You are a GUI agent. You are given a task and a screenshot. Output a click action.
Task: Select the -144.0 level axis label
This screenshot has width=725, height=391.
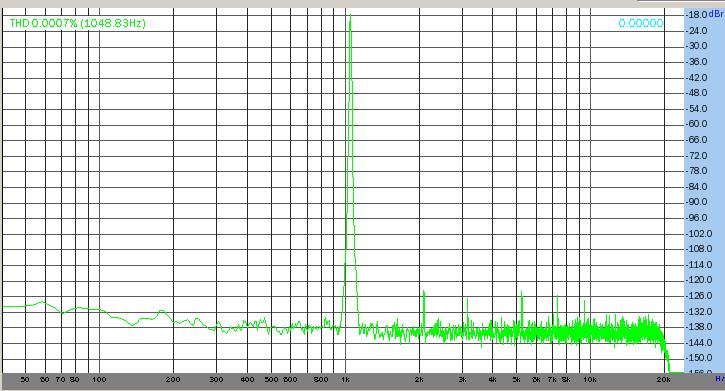(698, 343)
